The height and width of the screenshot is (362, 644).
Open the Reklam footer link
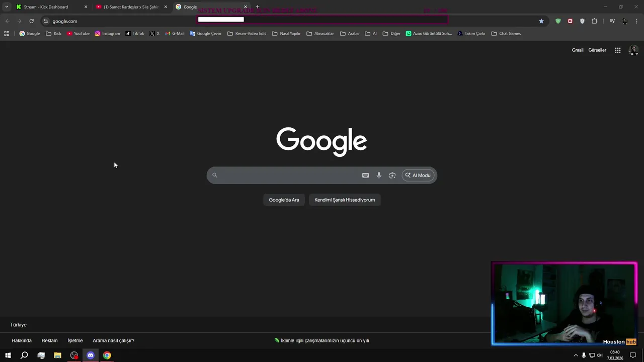point(49,341)
